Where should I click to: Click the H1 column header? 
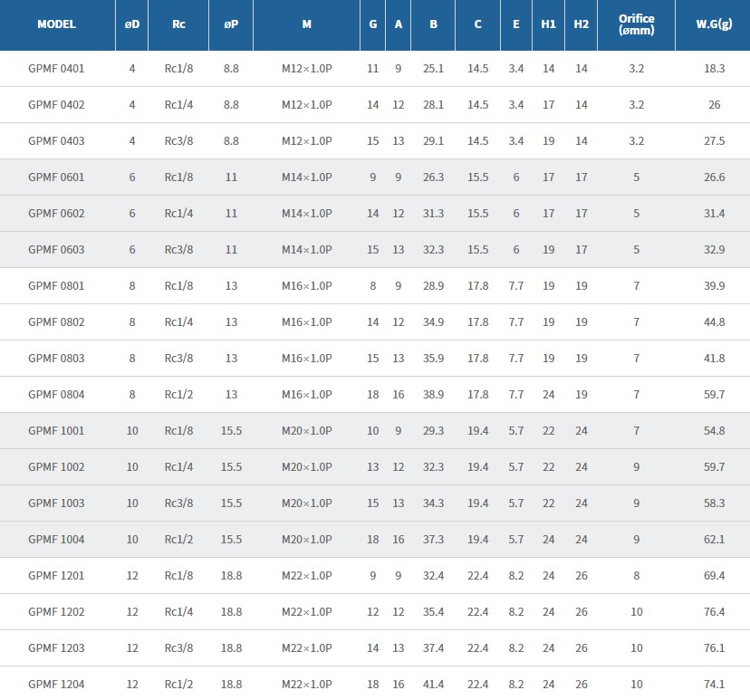548,24
